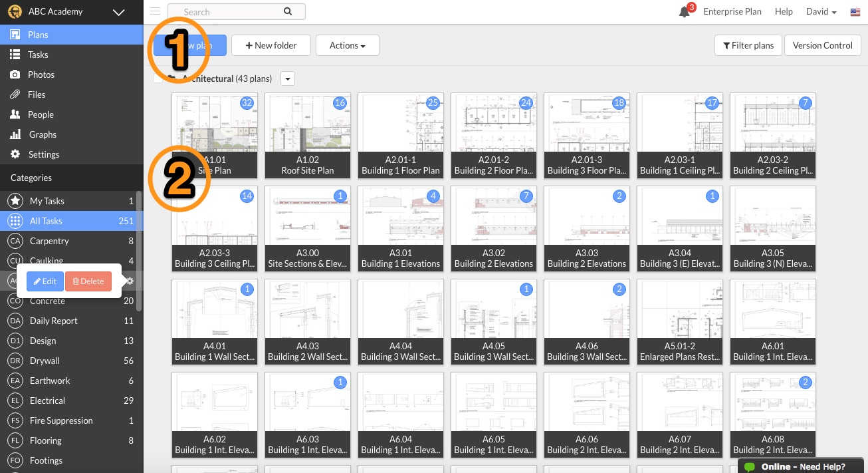Open People in the sidebar

[x=72, y=114]
